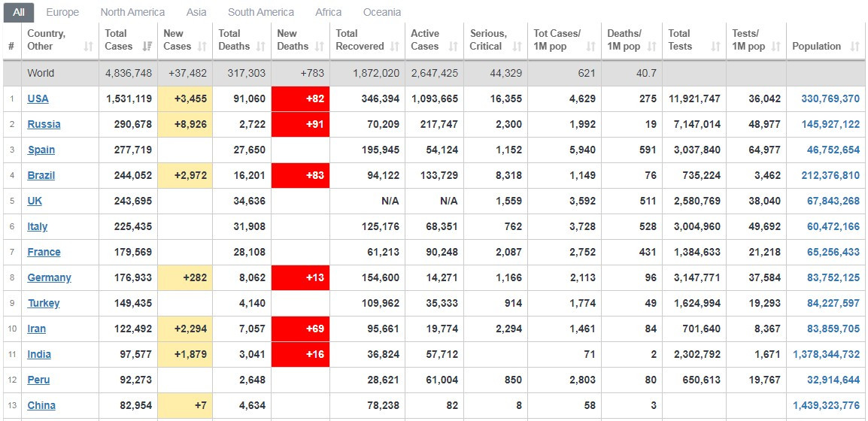Select China new cases cell +7
The width and height of the screenshot is (868, 421).
(186, 405)
